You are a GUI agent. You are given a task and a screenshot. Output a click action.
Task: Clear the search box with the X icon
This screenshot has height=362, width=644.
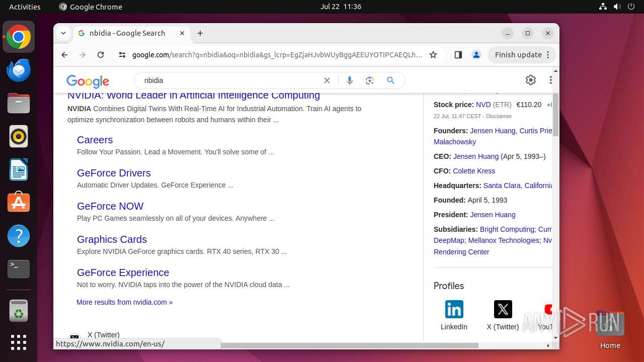327,80
